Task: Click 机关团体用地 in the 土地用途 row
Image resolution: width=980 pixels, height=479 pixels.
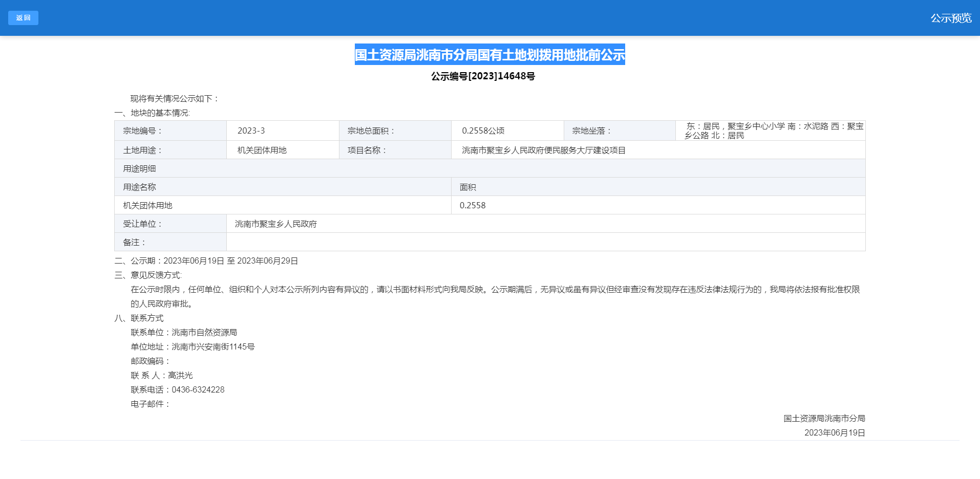Action: click(262, 150)
